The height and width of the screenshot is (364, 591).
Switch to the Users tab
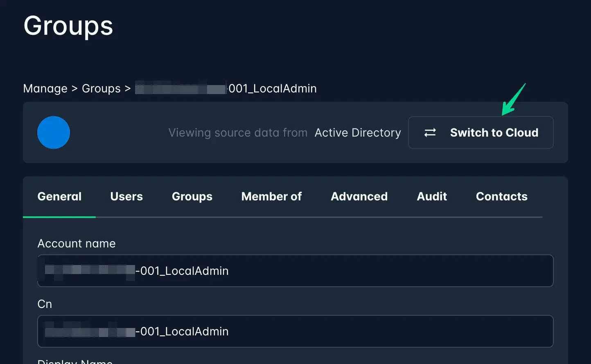[126, 197]
